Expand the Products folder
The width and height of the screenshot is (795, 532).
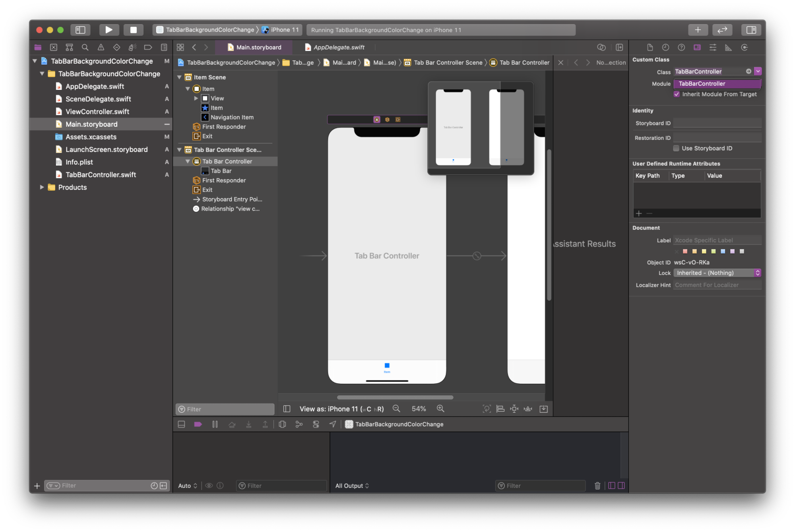coord(42,187)
